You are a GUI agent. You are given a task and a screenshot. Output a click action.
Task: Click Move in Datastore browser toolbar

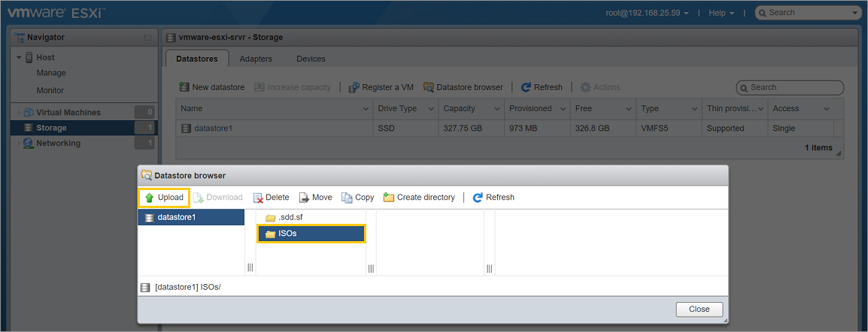pyautogui.click(x=316, y=198)
